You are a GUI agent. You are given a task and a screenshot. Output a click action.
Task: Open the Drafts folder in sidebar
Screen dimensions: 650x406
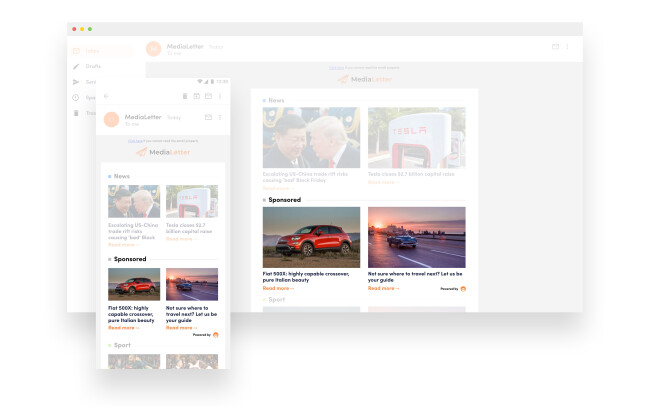click(x=92, y=66)
